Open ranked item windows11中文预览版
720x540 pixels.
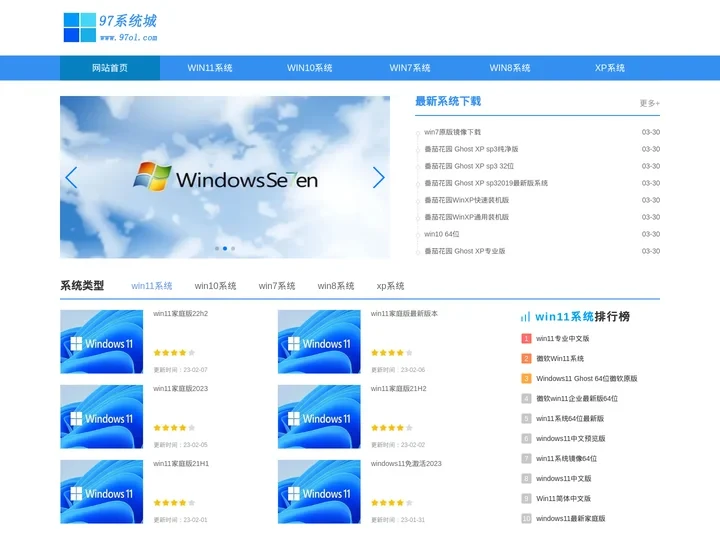click(x=570, y=439)
